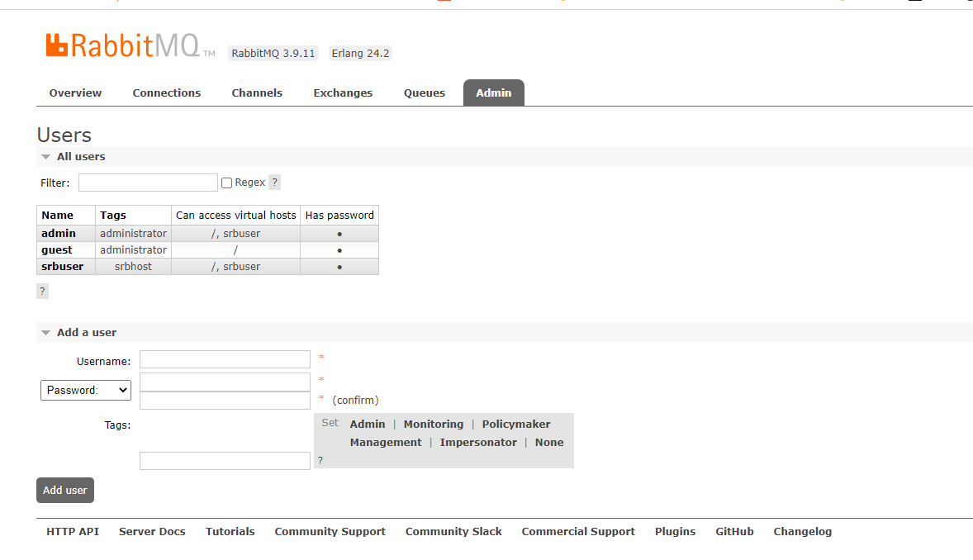Click the RabbitMQ logo
The image size is (973, 560).
(131, 45)
